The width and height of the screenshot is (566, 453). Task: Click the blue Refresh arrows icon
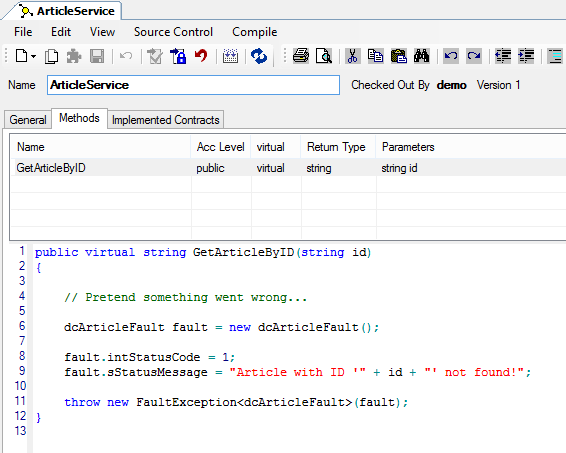[259, 56]
